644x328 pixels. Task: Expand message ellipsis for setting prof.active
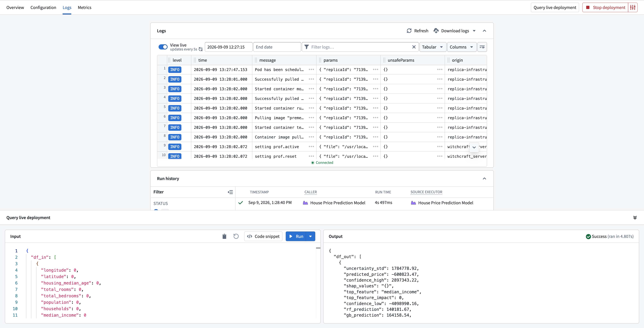(x=311, y=147)
